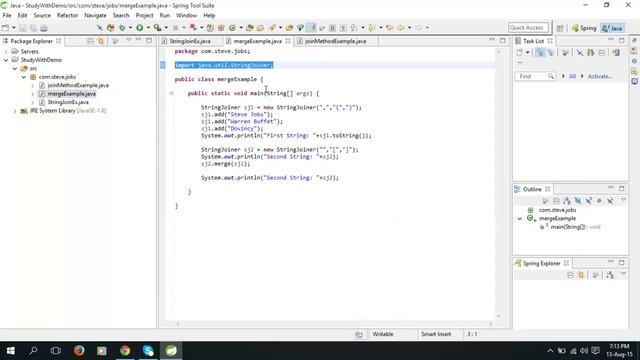Toggle Focus on Workweek in Task List
Screen dimensions: 640x360
[x=565, y=53]
